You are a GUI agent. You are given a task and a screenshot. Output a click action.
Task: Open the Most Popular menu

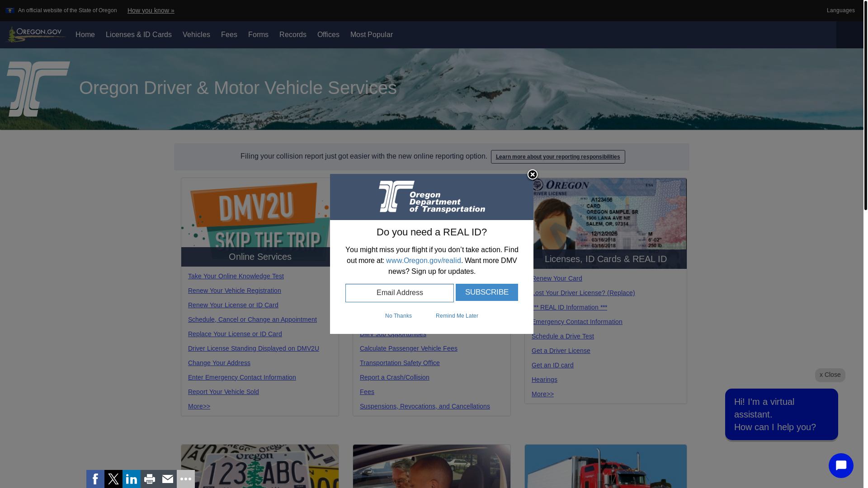(x=372, y=35)
